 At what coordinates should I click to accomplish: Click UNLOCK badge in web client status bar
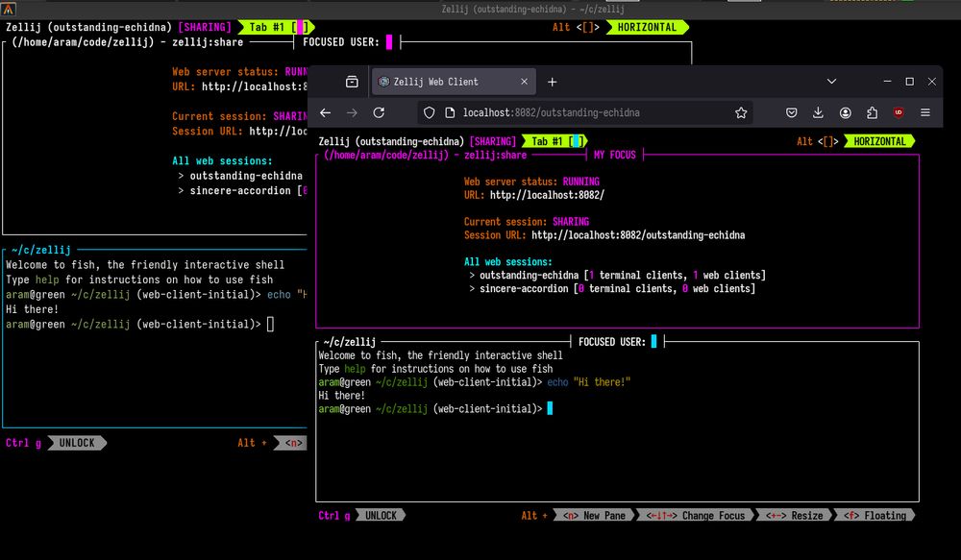381,515
